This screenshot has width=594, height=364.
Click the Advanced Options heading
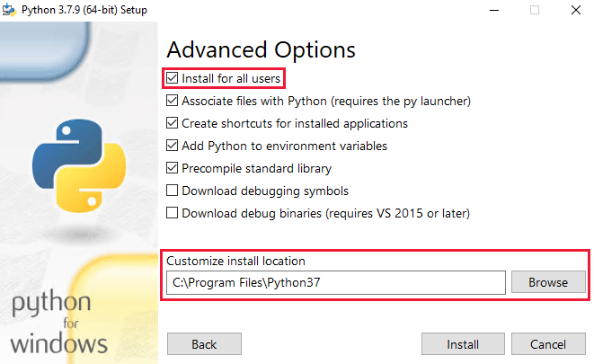point(261,50)
